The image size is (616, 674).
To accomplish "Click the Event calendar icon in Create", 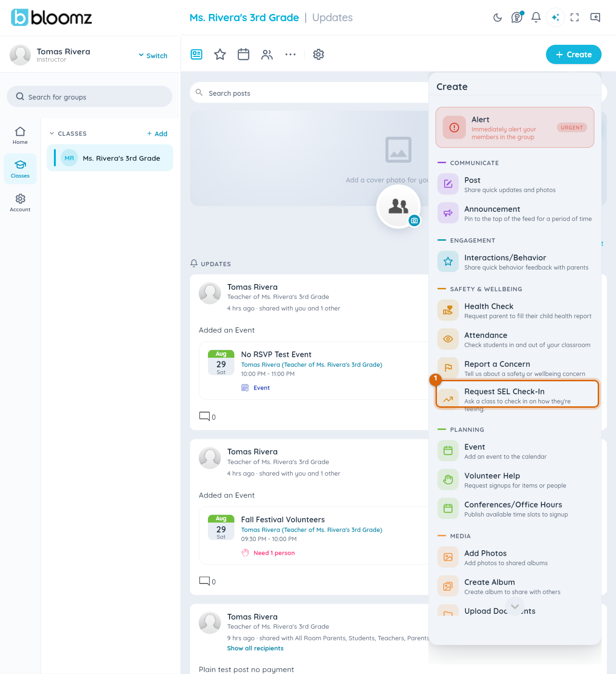I will tap(448, 451).
